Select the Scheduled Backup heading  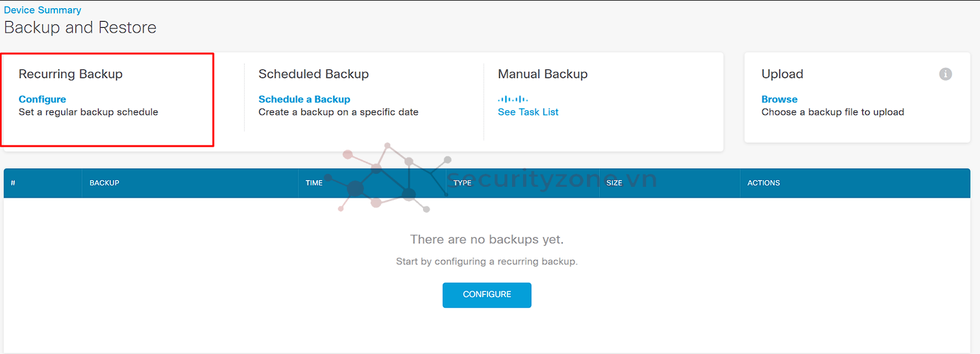(314, 74)
